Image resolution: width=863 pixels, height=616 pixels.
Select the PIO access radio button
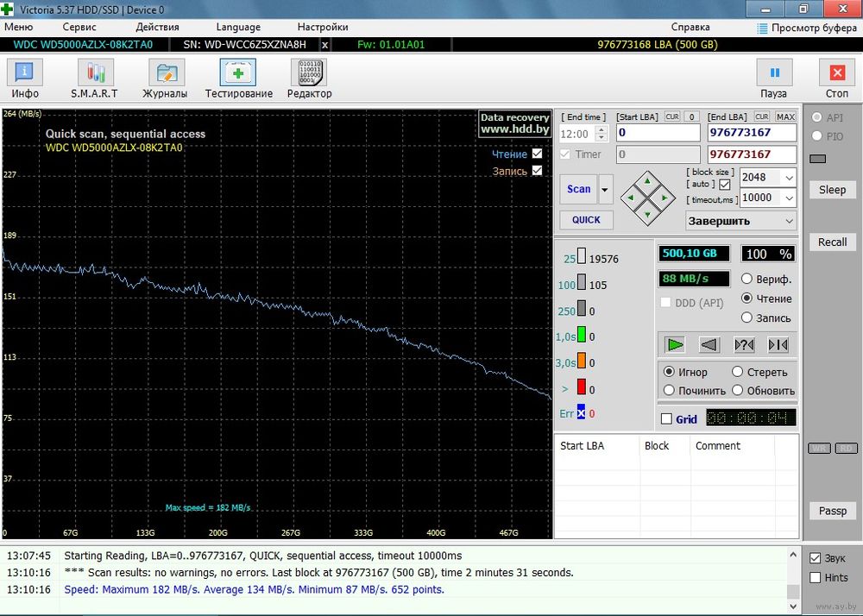pyautogui.click(x=816, y=135)
